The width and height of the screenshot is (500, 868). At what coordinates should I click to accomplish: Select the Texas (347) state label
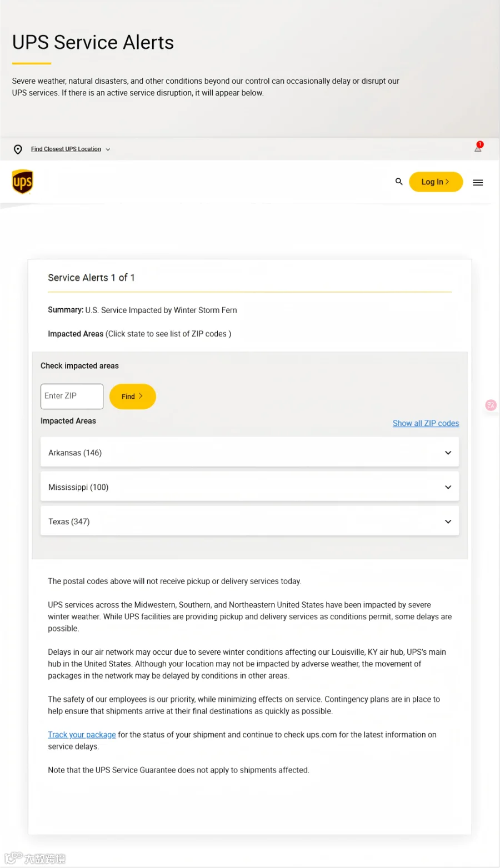(69, 521)
